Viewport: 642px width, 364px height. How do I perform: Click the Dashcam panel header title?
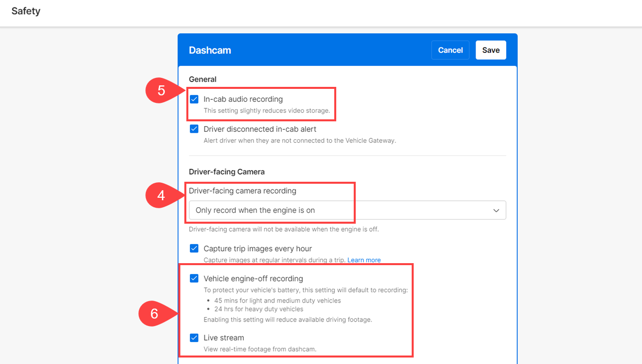pos(210,50)
